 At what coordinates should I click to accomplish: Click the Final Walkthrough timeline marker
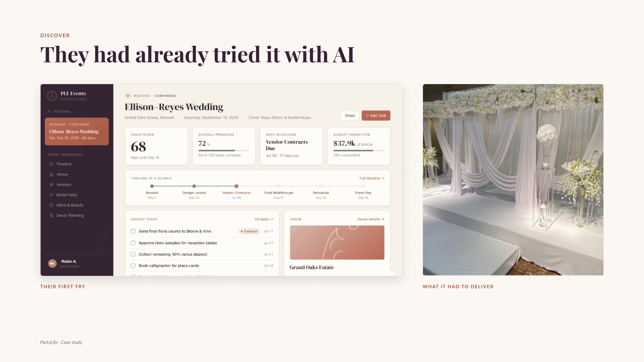tap(279, 186)
